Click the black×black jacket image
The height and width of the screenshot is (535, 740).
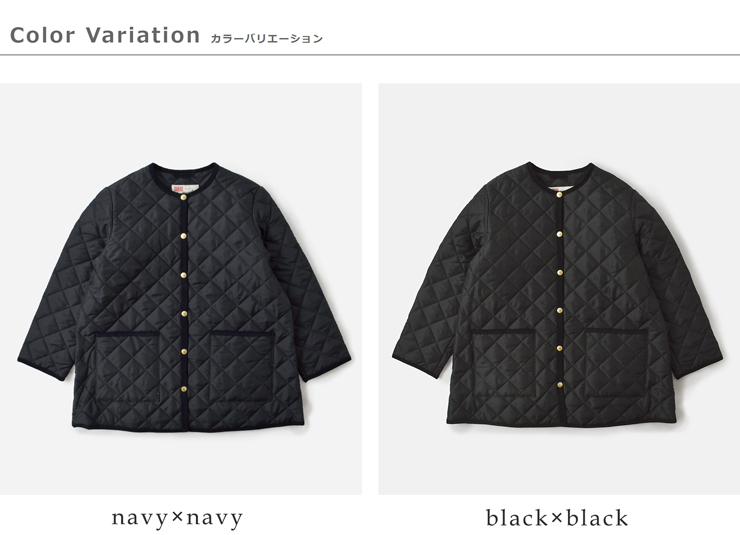[559, 289]
